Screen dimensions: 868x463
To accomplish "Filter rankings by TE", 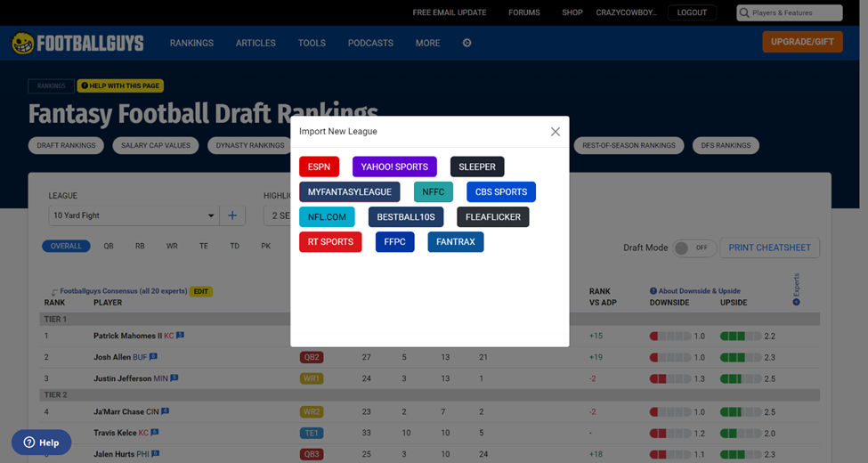I will click(204, 246).
